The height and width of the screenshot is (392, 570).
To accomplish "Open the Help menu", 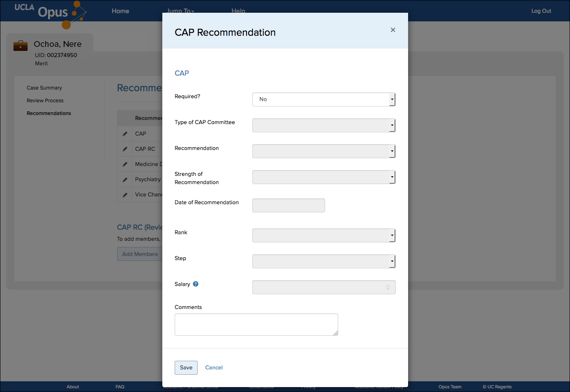I will click(x=238, y=11).
